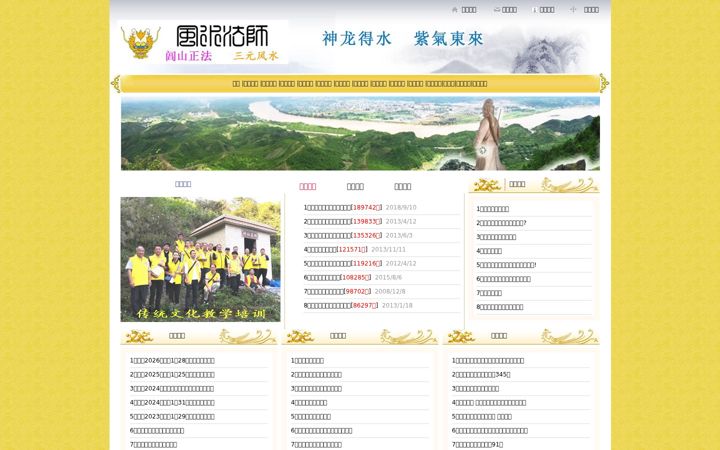Open the news item mentioning 2023
This screenshot has width=720, height=450.
(x=172, y=417)
